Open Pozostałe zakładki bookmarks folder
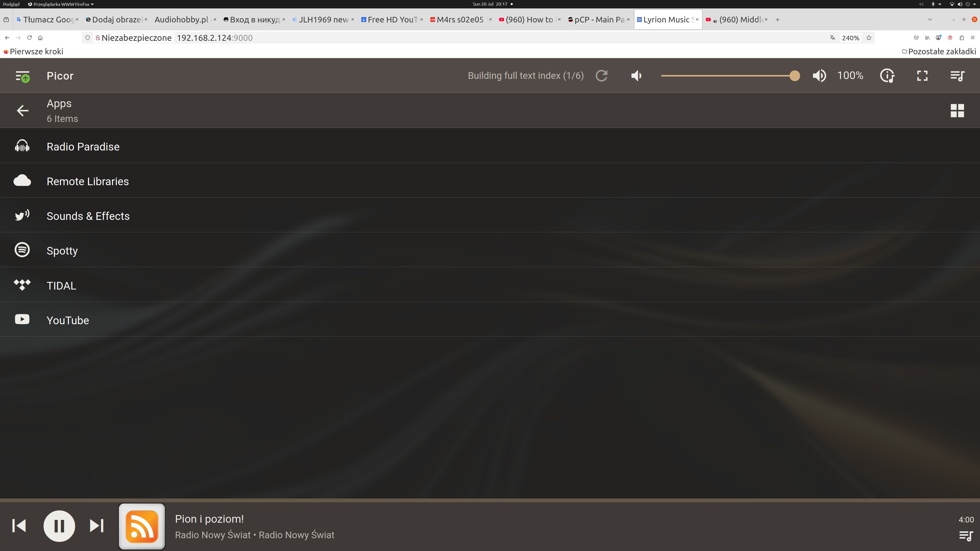 pyautogui.click(x=939, y=51)
